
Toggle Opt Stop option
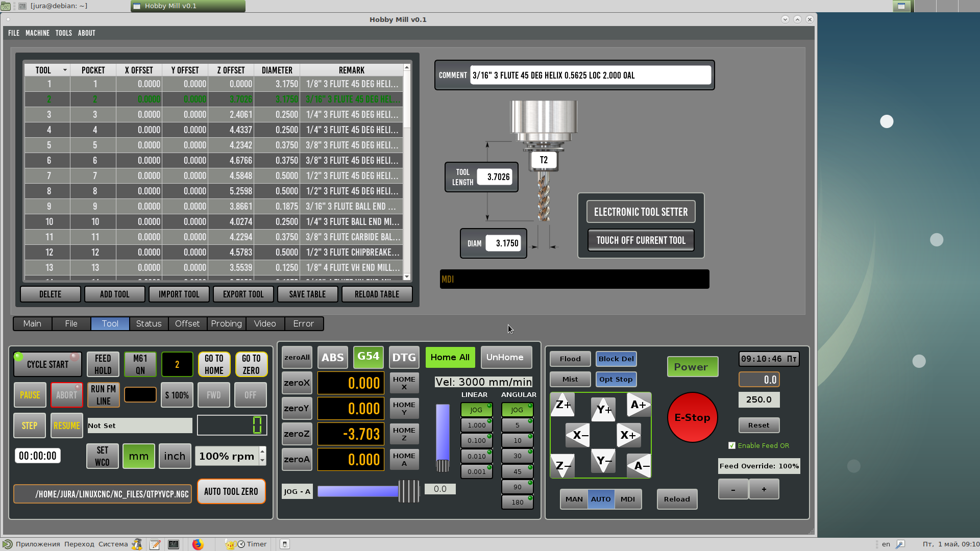pos(616,379)
